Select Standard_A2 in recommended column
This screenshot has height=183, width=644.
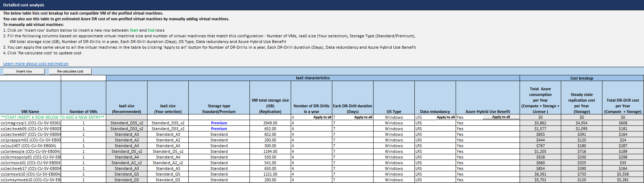[x=127, y=140]
